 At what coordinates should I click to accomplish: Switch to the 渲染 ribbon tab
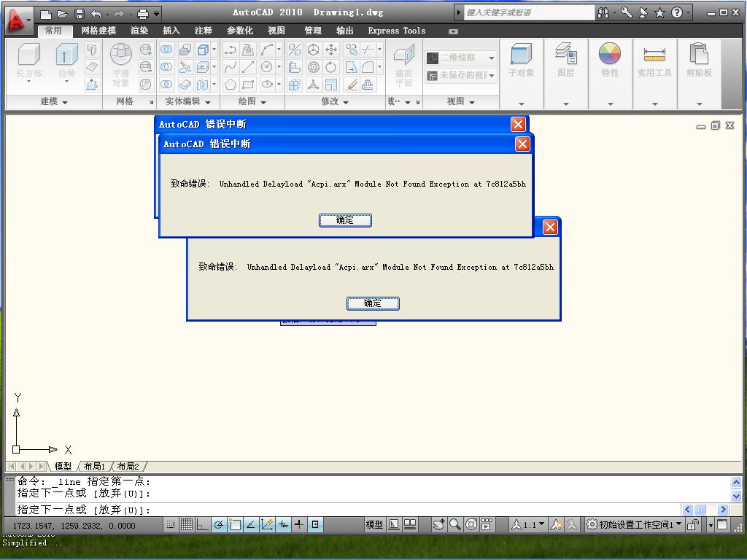coord(139,31)
